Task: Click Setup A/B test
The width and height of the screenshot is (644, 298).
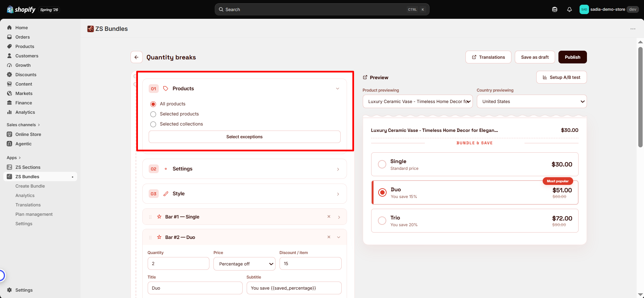Action: point(561,77)
